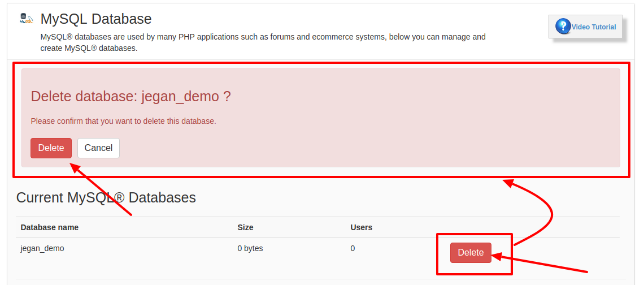Click the 'Size' column header
644x285 pixels.
[245, 227]
